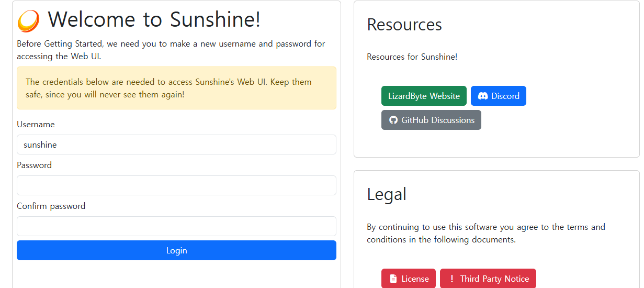Focus the Username field containing sunshine
The height and width of the screenshot is (288, 644).
[x=176, y=145]
